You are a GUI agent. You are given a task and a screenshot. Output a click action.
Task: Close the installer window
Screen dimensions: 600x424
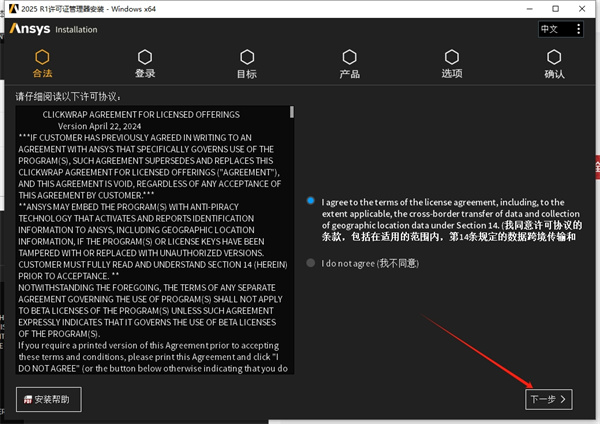[x=582, y=9]
